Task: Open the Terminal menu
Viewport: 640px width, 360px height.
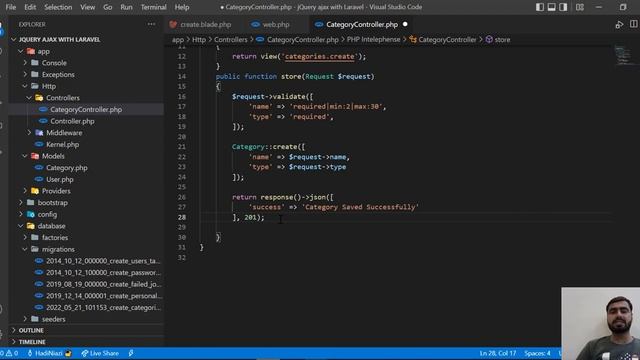Action: [153, 7]
